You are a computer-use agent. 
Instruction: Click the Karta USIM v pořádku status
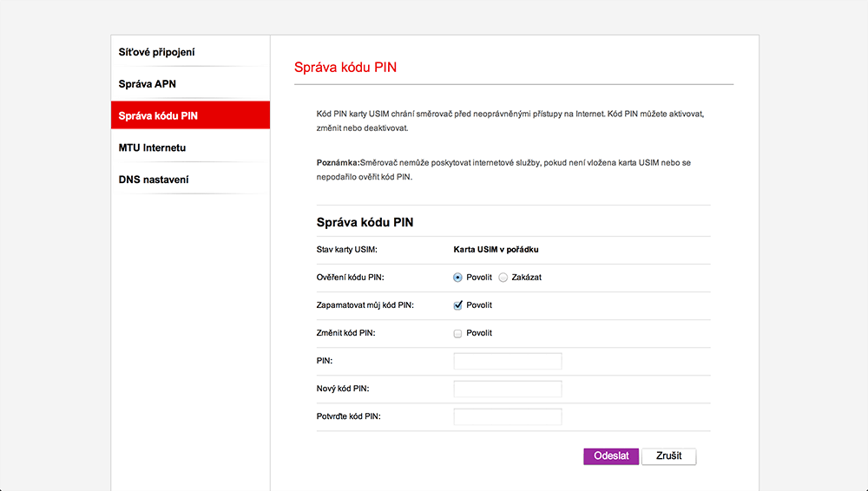tap(496, 250)
